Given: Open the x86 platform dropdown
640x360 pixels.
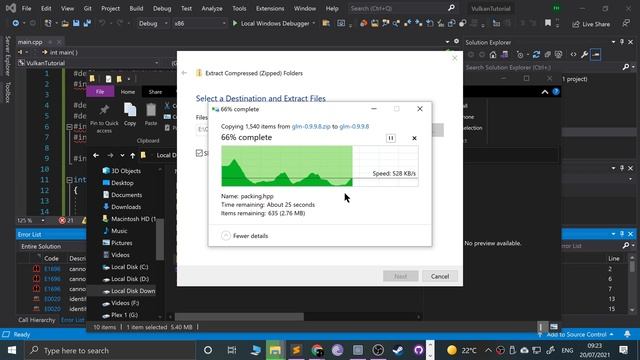Looking at the screenshot, I should pyautogui.click(x=200, y=24).
